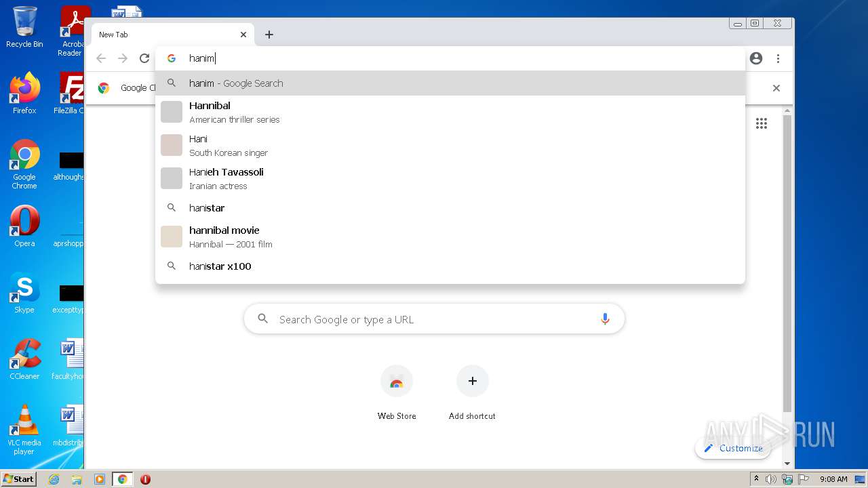
Task: Open the Web Store shortcut
Action: 397,393
